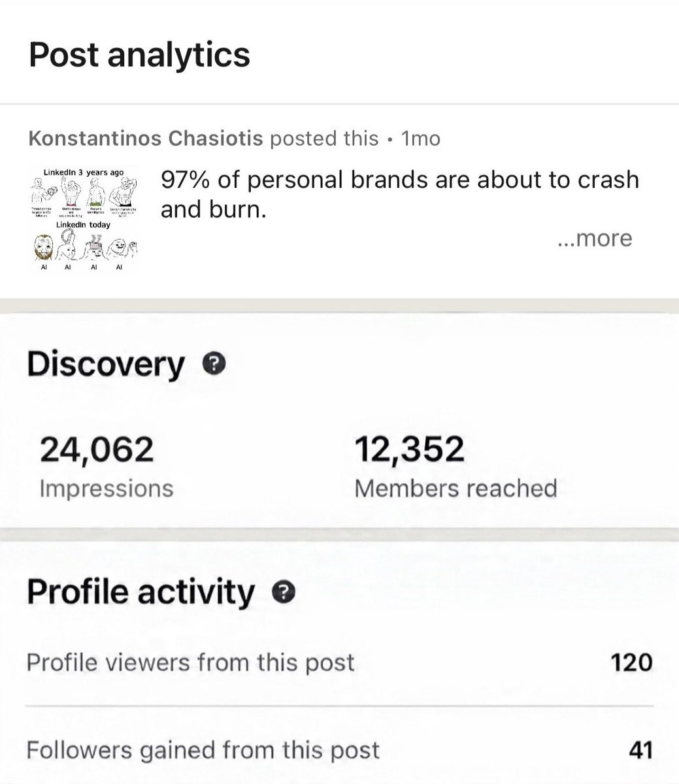Click the 'Members reached' label
The height and width of the screenshot is (784, 679).
click(455, 488)
